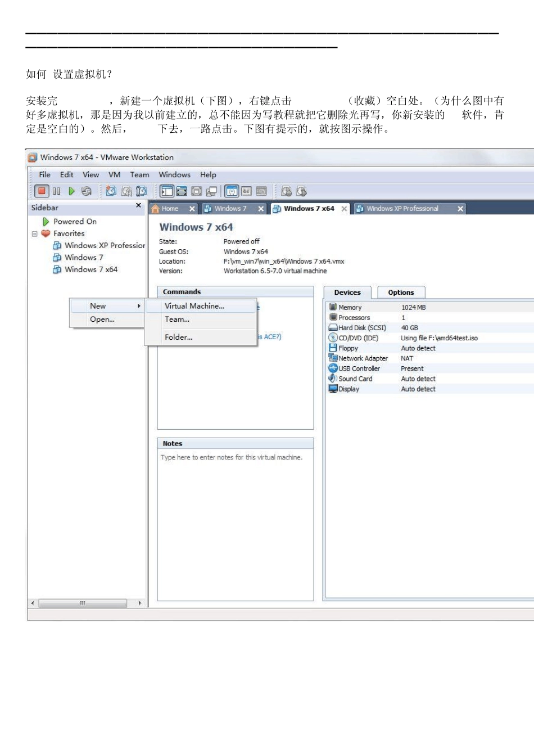534x756 pixels.
Task: Click the Capture Screen toolbar icon
Action: click(287, 191)
